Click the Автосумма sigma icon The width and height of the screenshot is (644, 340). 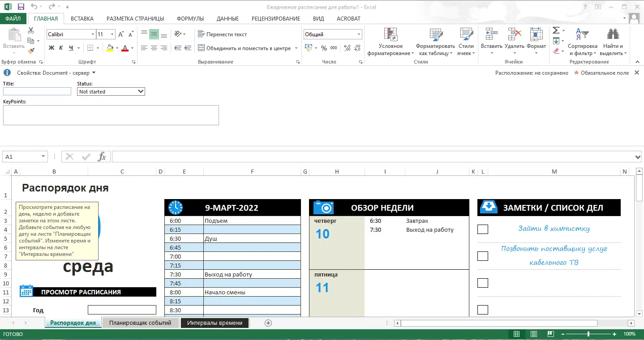tap(557, 30)
